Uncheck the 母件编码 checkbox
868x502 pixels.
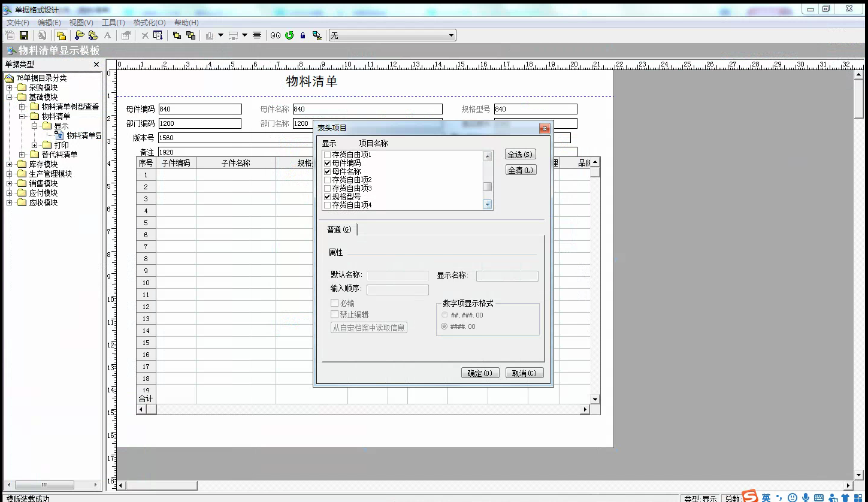pos(327,163)
